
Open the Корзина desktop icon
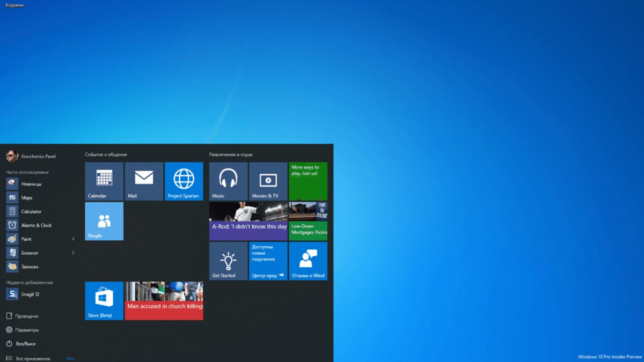pyautogui.click(x=14, y=5)
